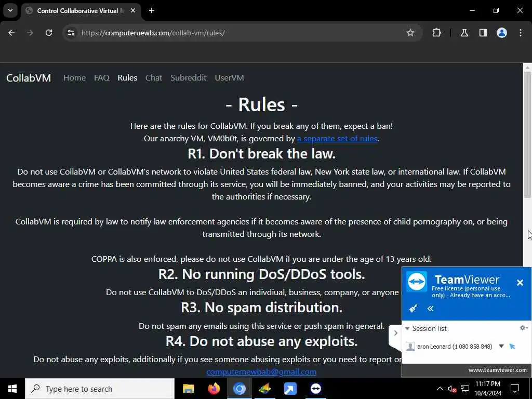Open the Subreddit navigation item
Image resolution: width=532 pixels, height=399 pixels.
click(188, 78)
